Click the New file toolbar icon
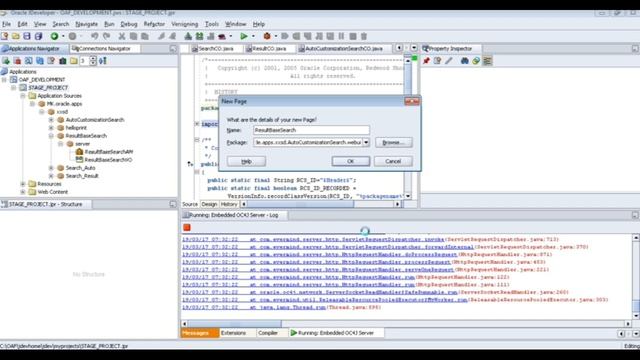This screenshot has width=640, height=360. (x=4, y=36)
